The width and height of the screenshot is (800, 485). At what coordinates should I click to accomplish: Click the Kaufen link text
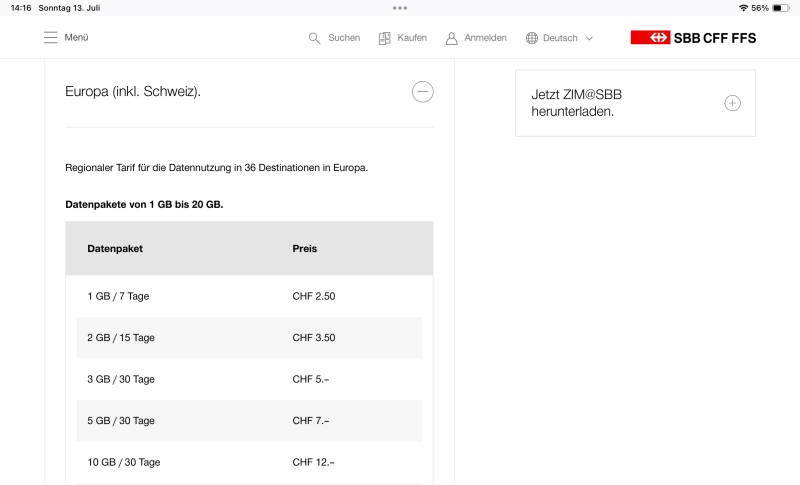tap(412, 38)
